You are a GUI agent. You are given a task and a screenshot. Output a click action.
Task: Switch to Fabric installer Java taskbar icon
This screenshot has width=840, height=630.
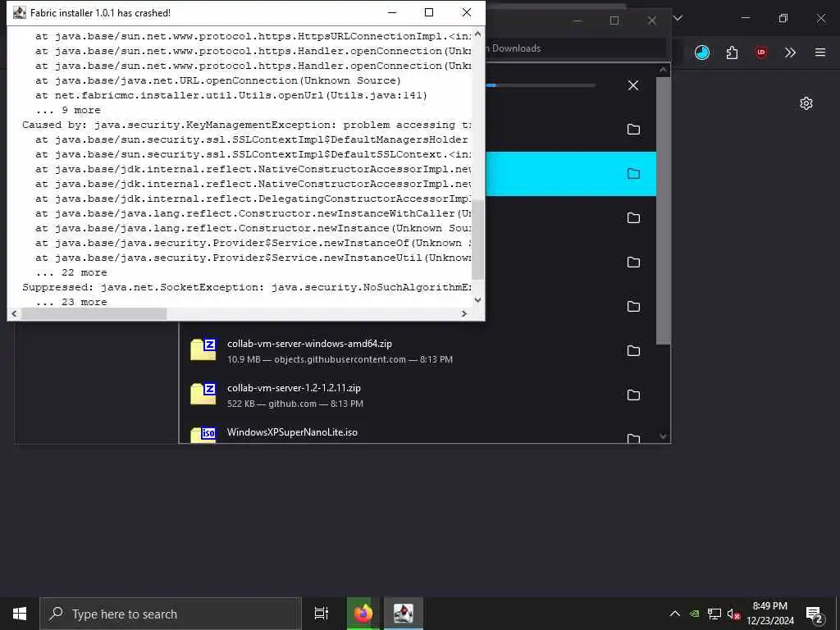404,614
